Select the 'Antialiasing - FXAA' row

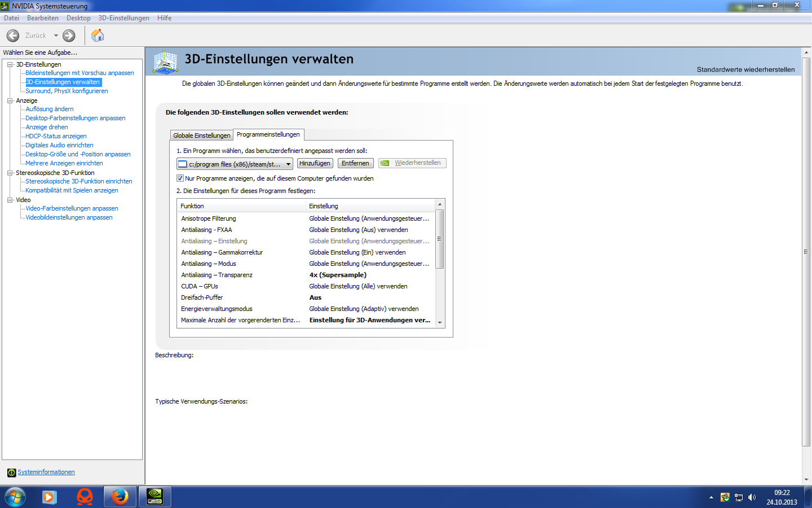306,230
